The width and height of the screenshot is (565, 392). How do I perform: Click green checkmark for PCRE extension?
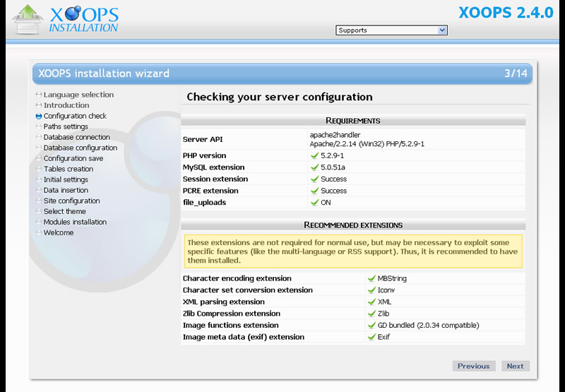314,191
